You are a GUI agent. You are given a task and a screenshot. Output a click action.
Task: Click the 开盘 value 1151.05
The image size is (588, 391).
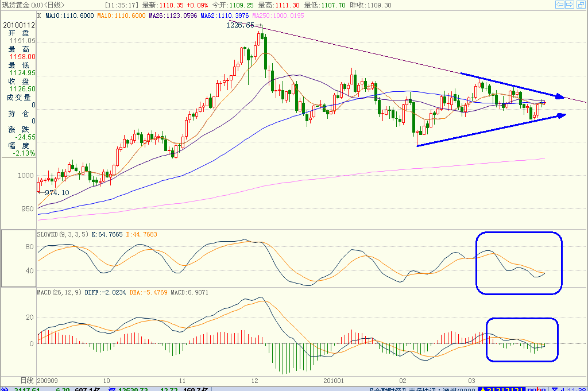[x=22, y=41]
